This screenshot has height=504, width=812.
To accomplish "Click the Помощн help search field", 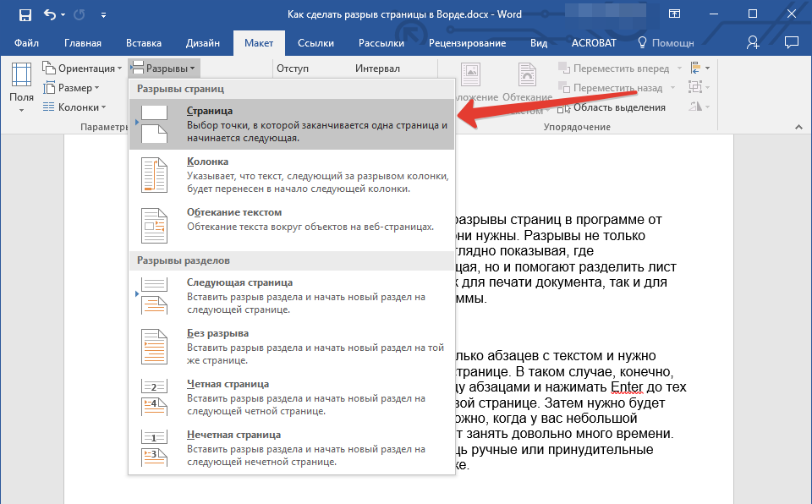I will [x=672, y=43].
